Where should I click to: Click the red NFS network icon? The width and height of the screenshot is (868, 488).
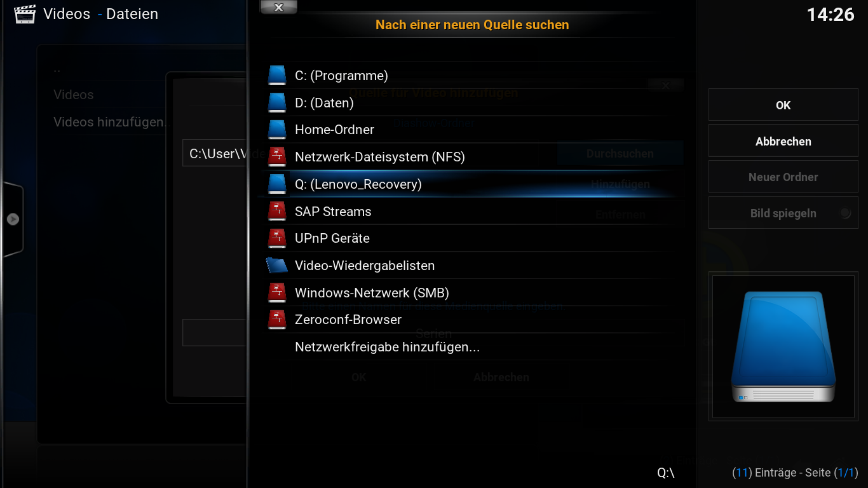277,157
